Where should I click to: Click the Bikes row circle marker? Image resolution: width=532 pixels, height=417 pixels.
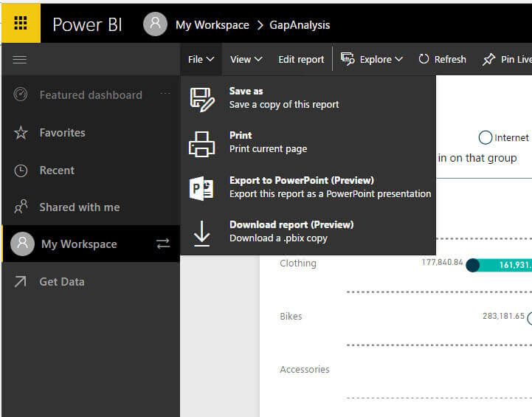click(530, 319)
